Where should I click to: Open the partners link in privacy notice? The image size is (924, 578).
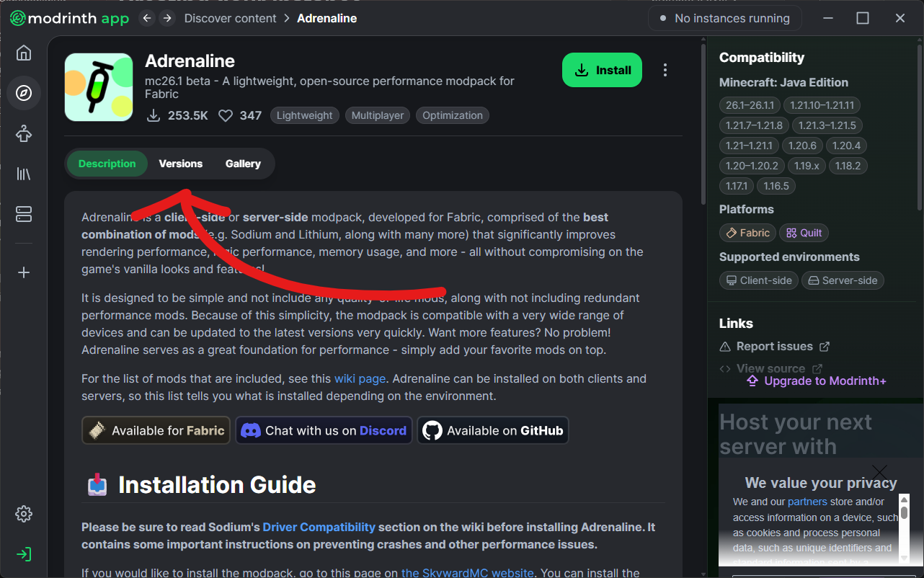[807, 502]
